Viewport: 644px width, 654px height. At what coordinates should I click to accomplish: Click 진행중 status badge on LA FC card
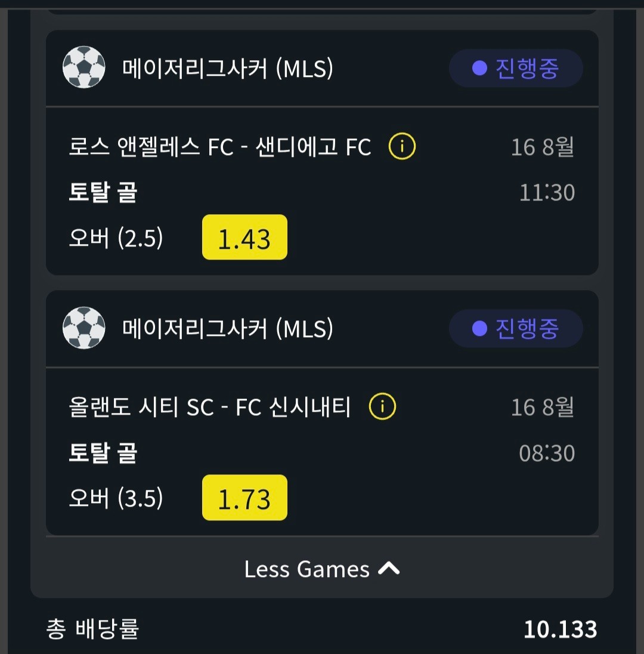pos(516,69)
